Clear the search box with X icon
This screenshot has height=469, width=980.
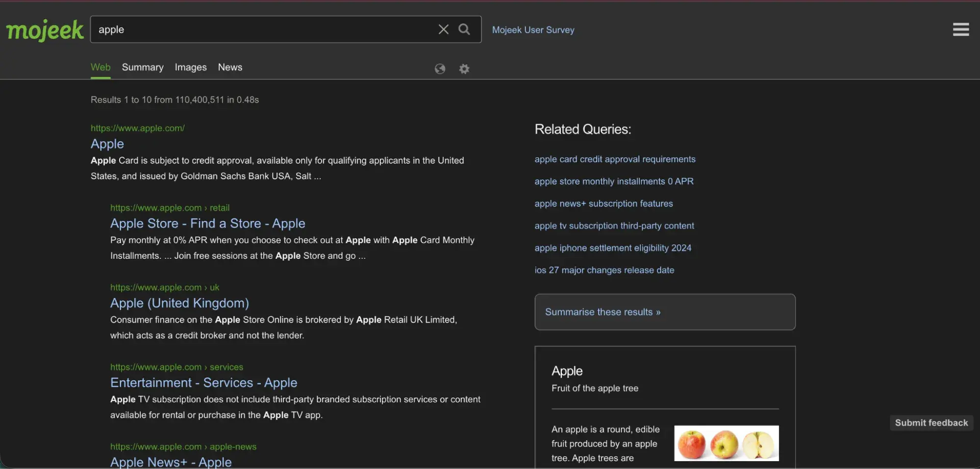click(443, 29)
